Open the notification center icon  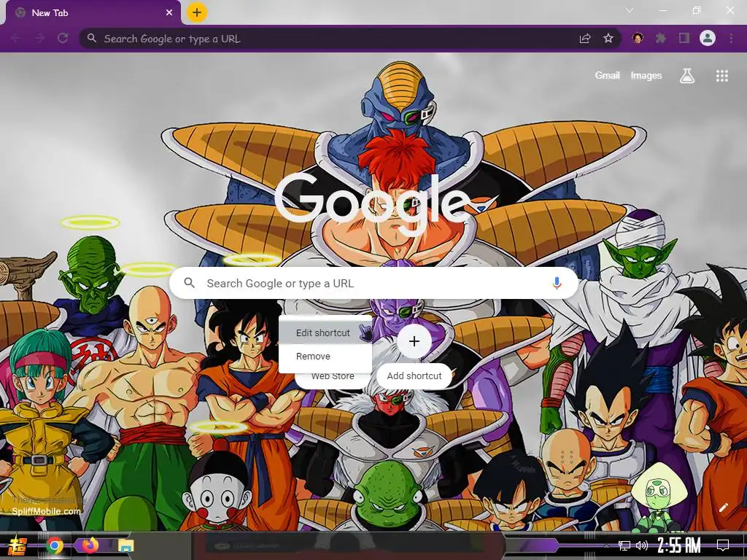723,545
